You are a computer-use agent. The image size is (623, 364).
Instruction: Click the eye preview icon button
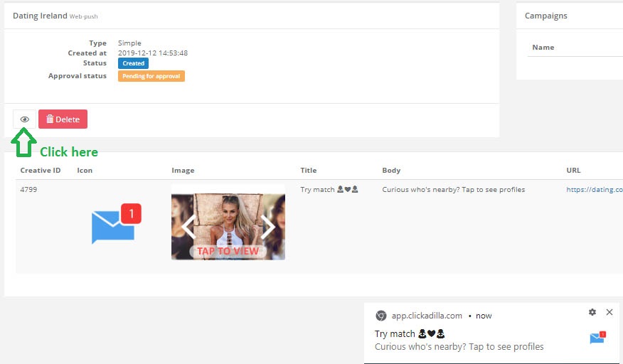pos(24,119)
